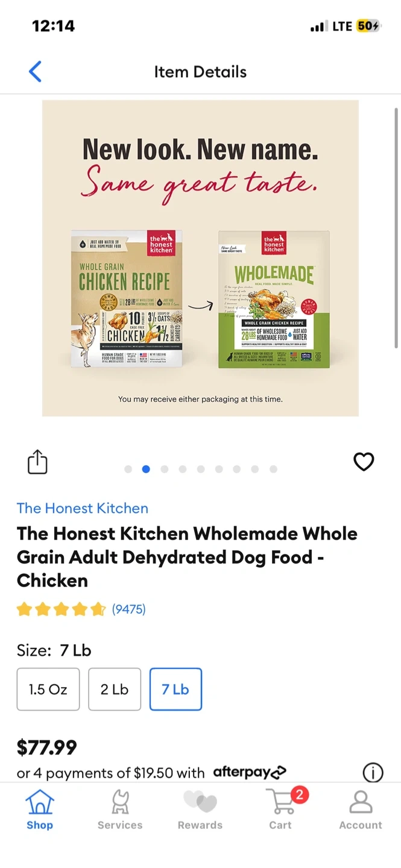Image resolution: width=401 pixels, height=868 pixels.
Task: Jump to third image carousel dot
Action: click(x=164, y=469)
